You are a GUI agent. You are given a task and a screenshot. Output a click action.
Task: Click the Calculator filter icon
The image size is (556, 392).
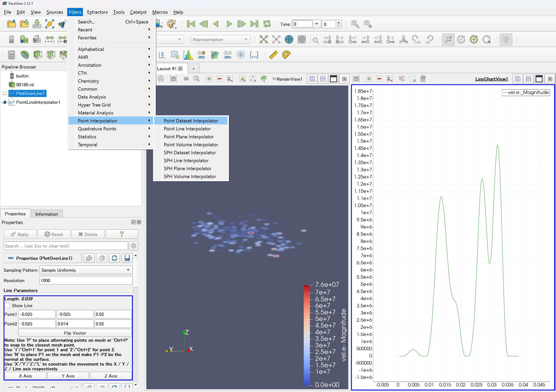point(11,55)
